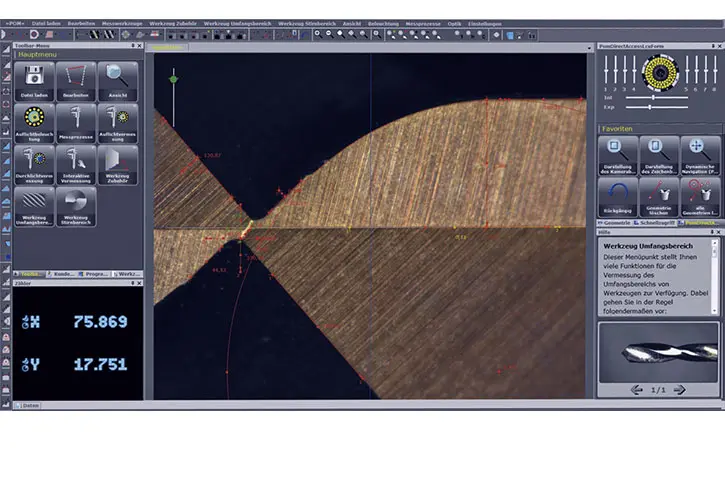Open Interaktive Vermessung tool
The height and width of the screenshot is (480, 725).
(x=76, y=164)
